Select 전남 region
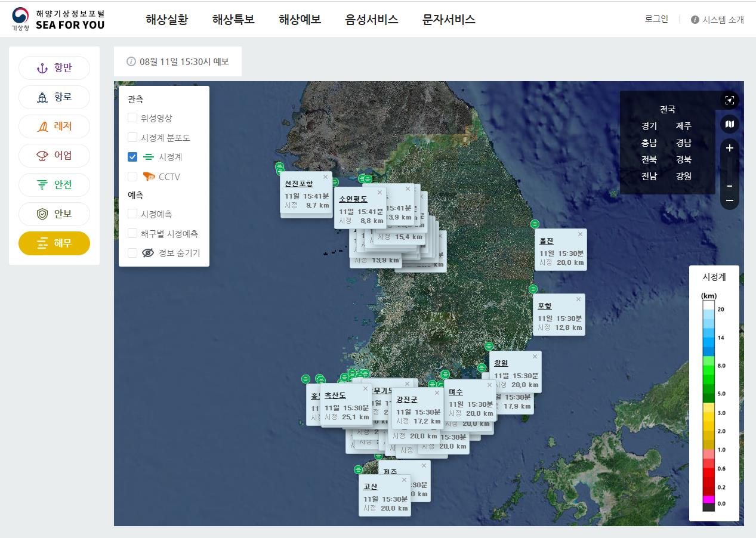 pos(649,176)
